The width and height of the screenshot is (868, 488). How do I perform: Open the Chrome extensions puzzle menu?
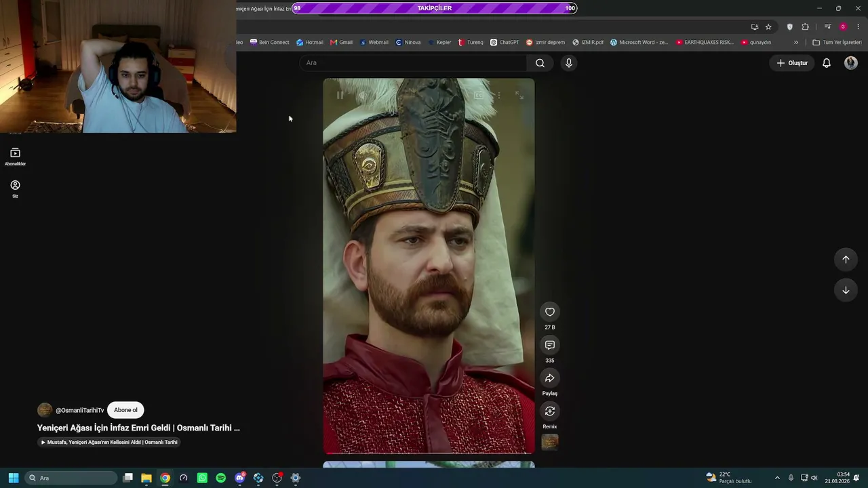pos(805,26)
